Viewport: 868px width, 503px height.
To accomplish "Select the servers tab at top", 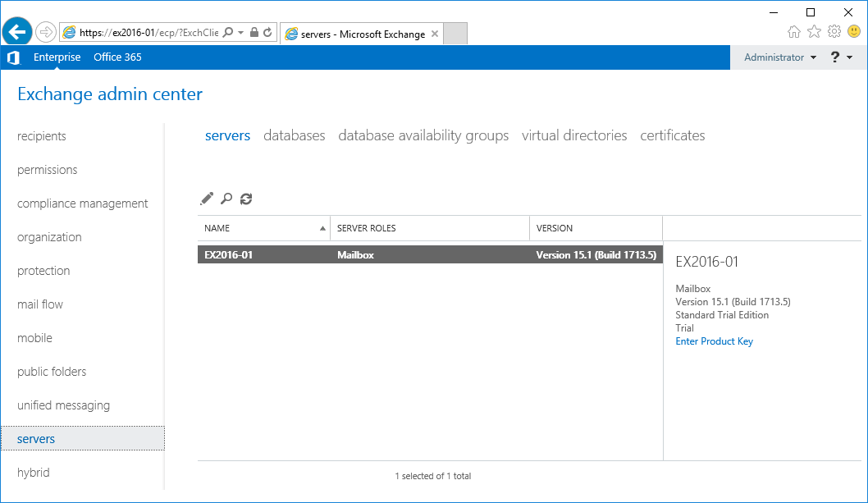I will (x=227, y=135).
